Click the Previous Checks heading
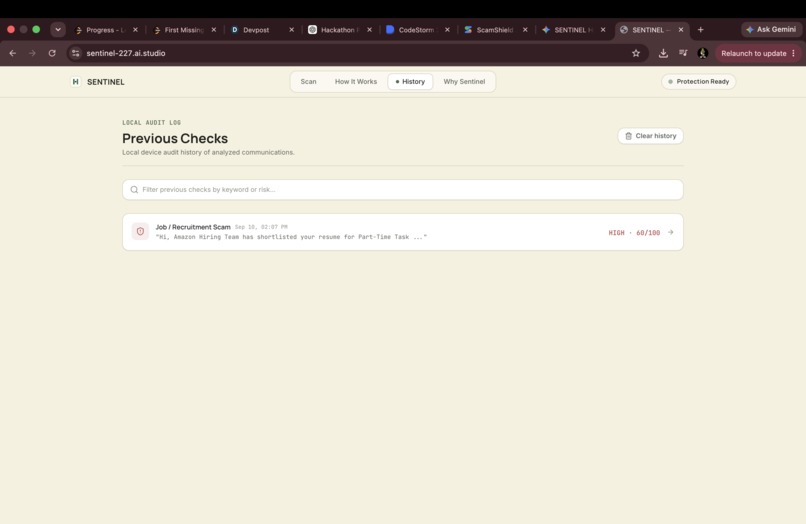Image resolution: width=806 pixels, height=524 pixels. pos(175,138)
